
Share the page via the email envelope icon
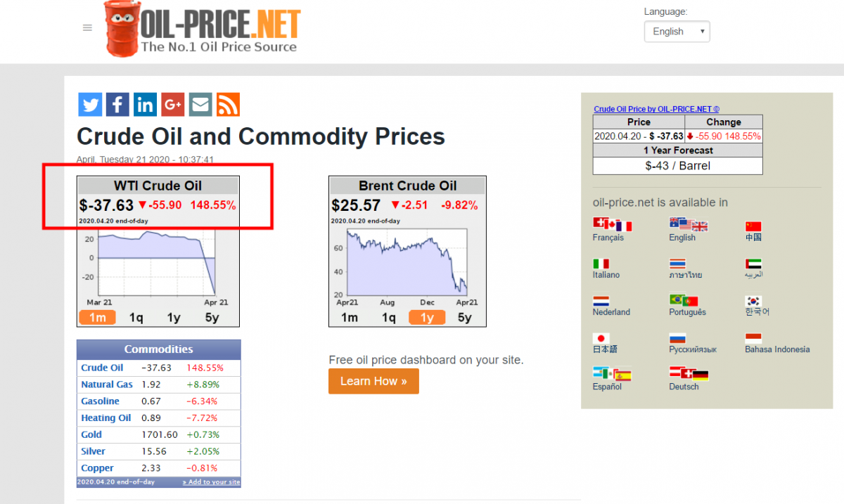coord(200,105)
